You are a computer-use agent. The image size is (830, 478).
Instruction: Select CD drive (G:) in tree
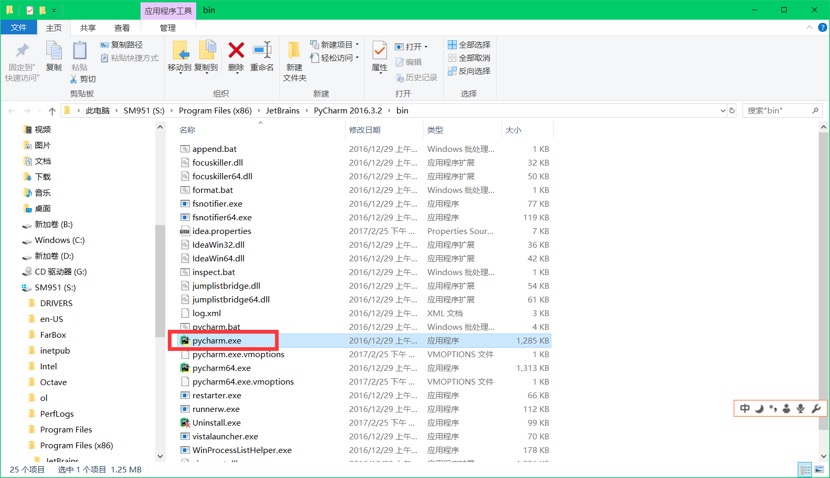point(60,272)
